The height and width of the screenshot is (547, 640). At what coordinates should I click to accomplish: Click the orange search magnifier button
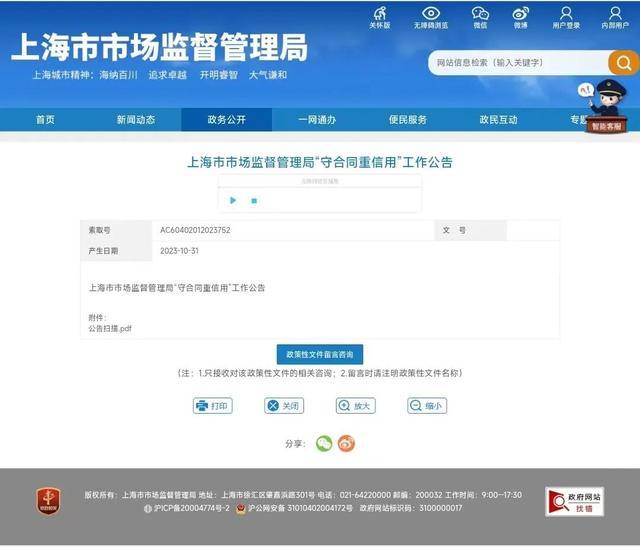point(622,62)
